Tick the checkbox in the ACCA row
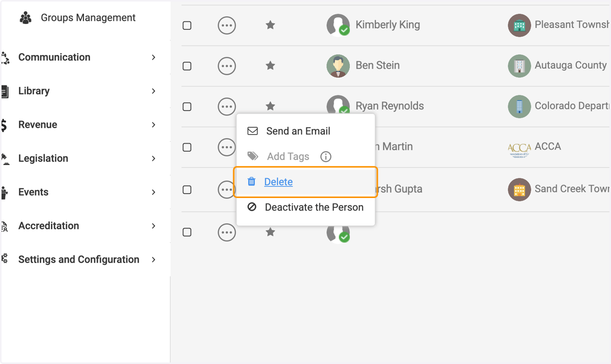This screenshot has width=611, height=364. click(x=187, y=148)
